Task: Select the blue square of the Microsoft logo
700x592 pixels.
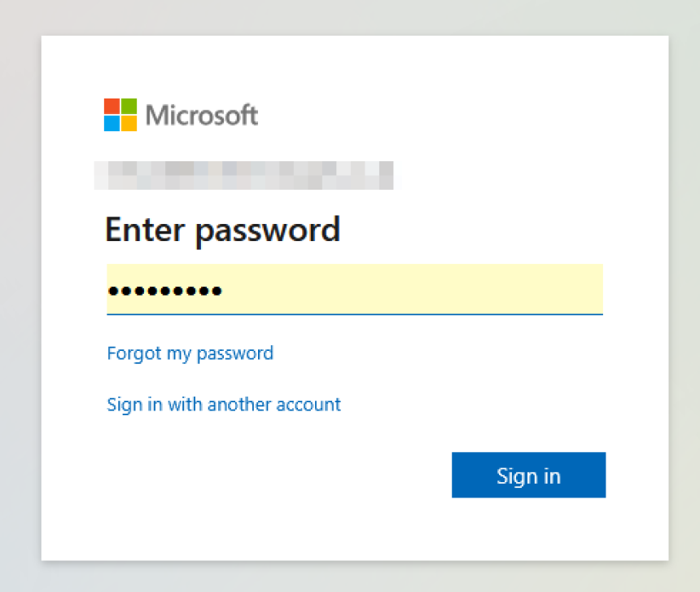Action: (112, 124)
